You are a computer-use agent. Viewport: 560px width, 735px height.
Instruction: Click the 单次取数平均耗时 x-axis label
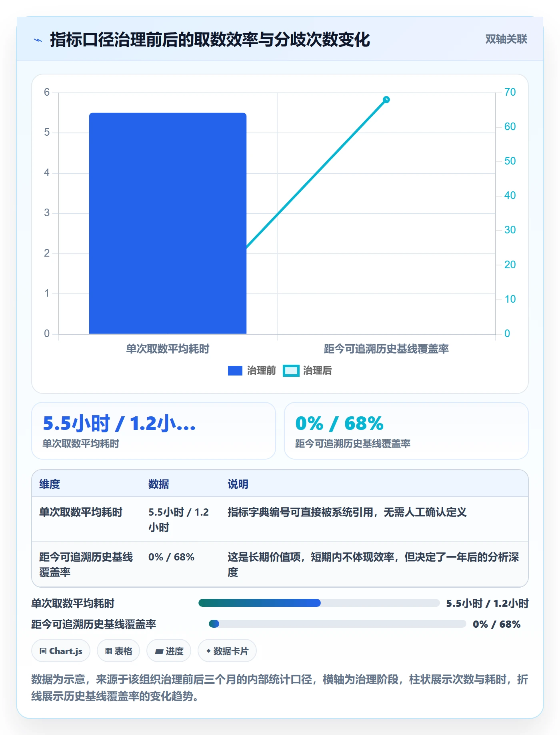coord(168,349)
